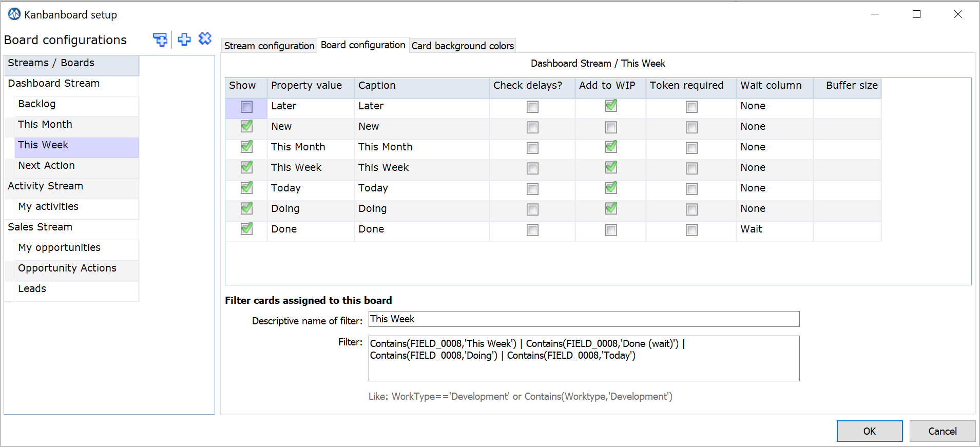The image size is (980, 447).
Task: Select the Board configuration tab
Action: (x=363, y=45)
